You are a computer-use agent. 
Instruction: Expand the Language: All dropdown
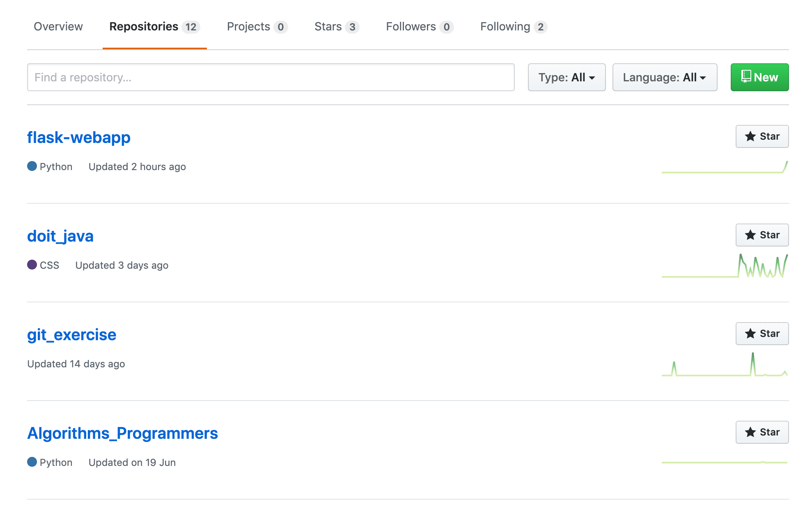point(664,77)
